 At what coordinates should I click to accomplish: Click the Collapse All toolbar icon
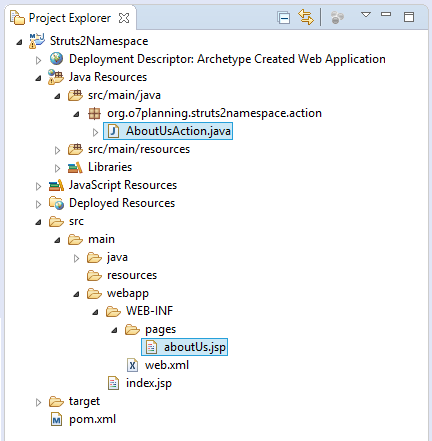(284, 17)
